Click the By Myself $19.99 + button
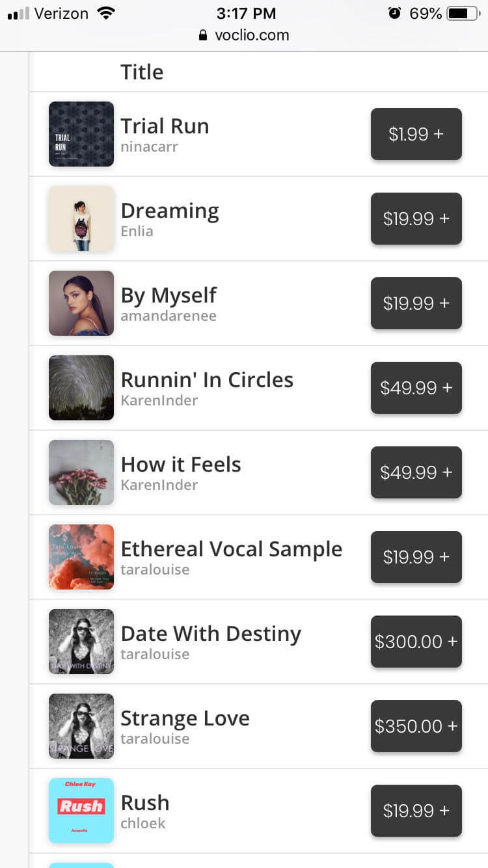The width and height of the screenshot is (488, 868). pyautogui.click(x=416, y=303)
